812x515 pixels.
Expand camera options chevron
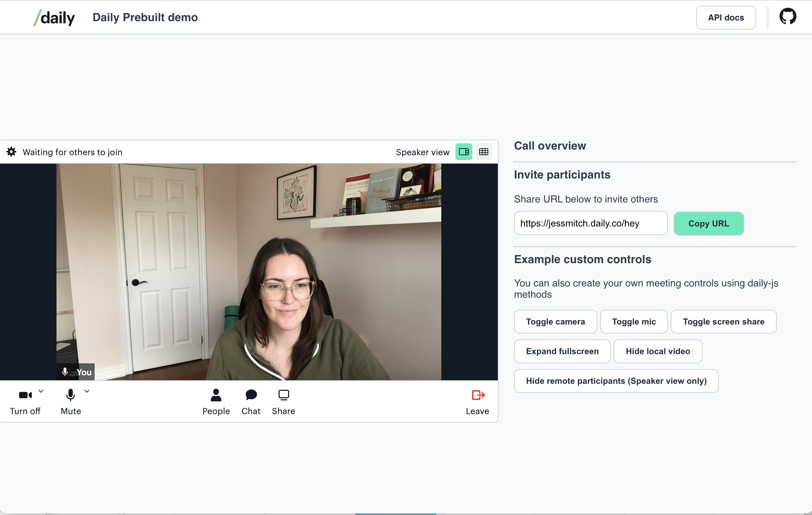point(41,391)
